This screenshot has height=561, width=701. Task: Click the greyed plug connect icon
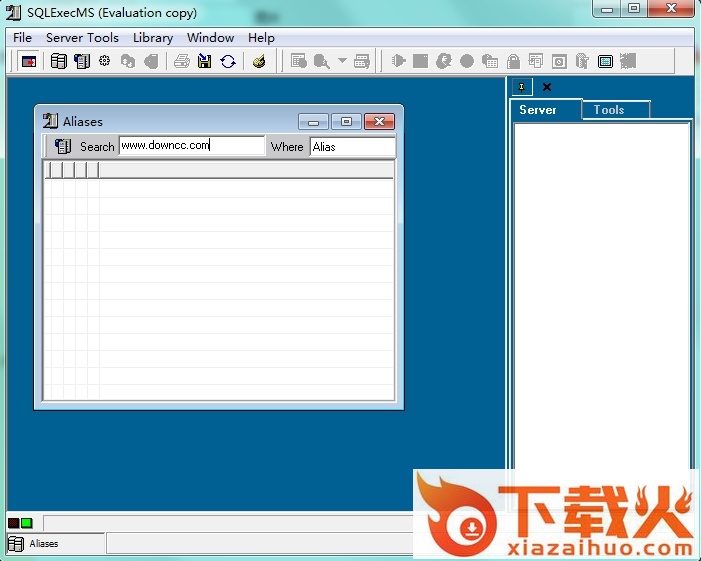398,60
